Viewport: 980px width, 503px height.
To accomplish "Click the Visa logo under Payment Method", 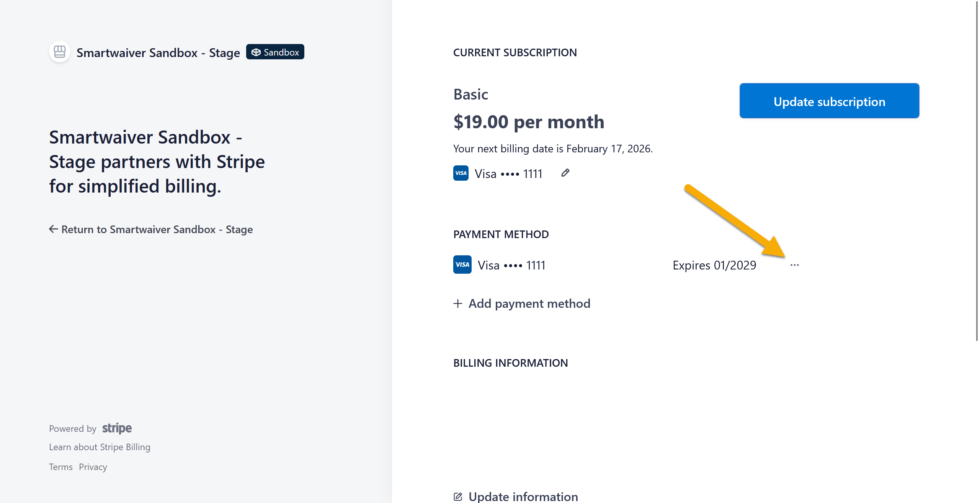I will (462, 265).
